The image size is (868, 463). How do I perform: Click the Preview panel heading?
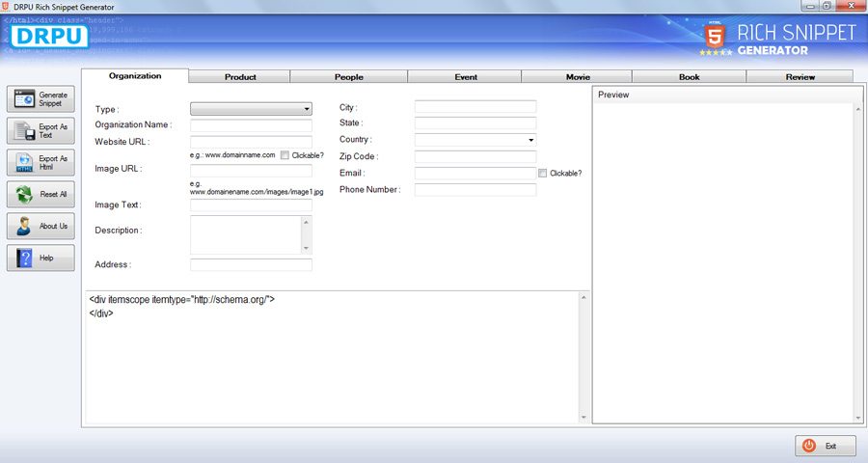point(613,95)
